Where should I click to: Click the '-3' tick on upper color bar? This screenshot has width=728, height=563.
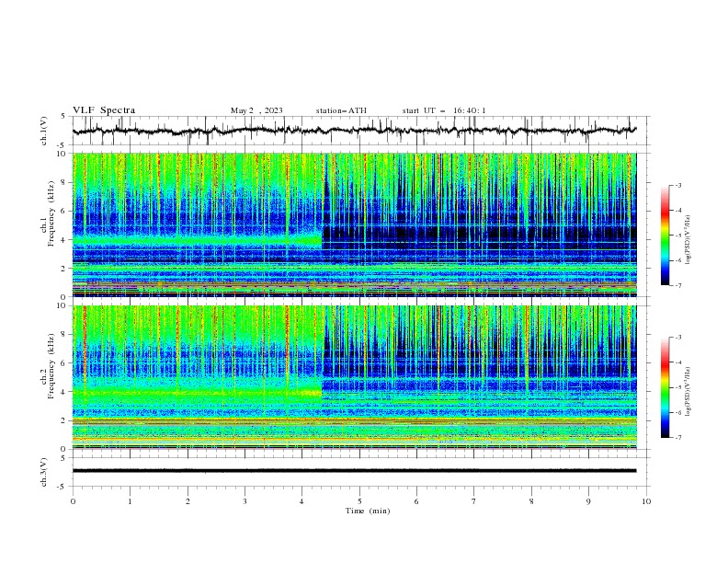678,185
